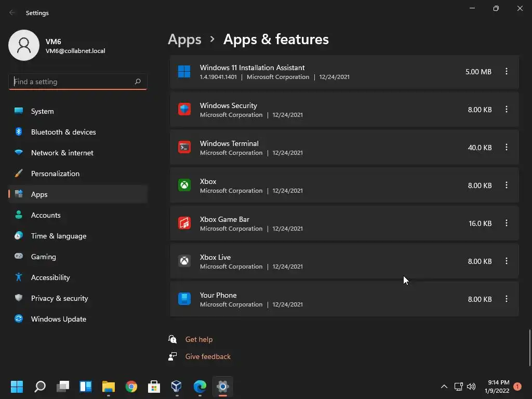The height and width of the screenshot is (399, 532).
Task: Click the Settings gear in the taskbar
Action: click(222, 386)
